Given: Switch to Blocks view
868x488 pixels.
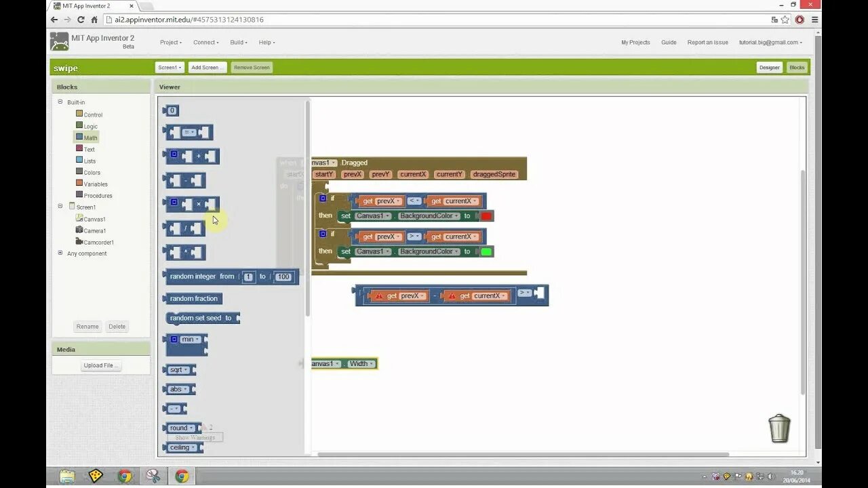Looking at the screenshot, I should (797, 67).
